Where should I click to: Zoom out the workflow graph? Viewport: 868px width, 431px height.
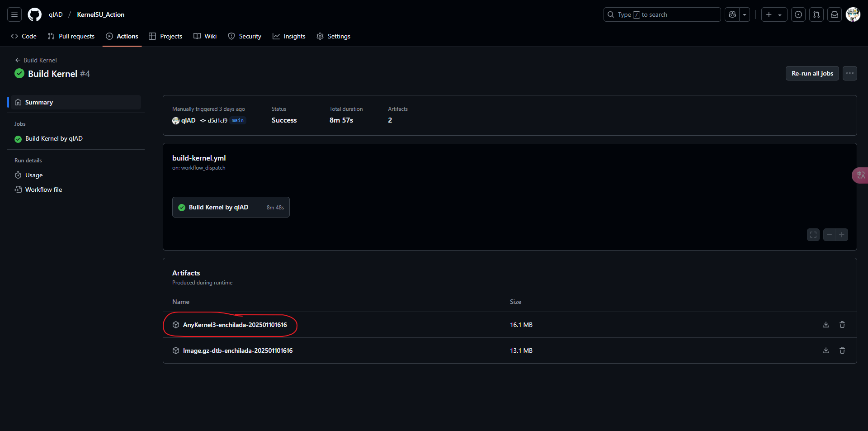click(829, 235)
